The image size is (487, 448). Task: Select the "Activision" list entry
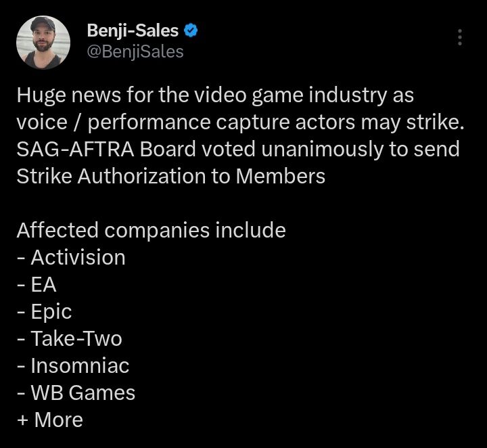coord(78,257)
